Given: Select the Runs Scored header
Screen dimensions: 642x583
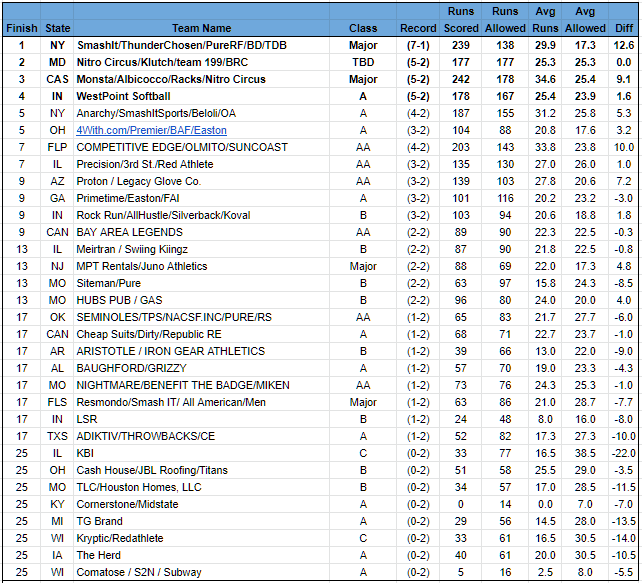Looking at the screenshot, I should pyautogui.click(x=461, y=20).
